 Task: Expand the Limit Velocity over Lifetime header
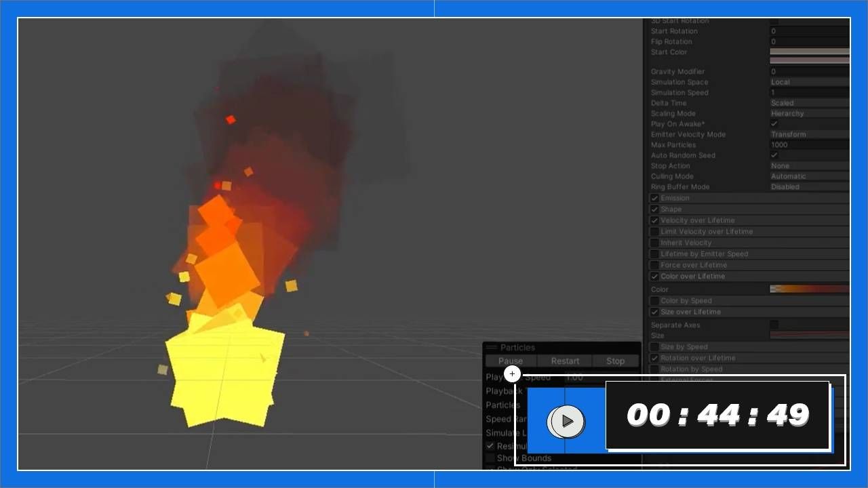pos(749,232)
